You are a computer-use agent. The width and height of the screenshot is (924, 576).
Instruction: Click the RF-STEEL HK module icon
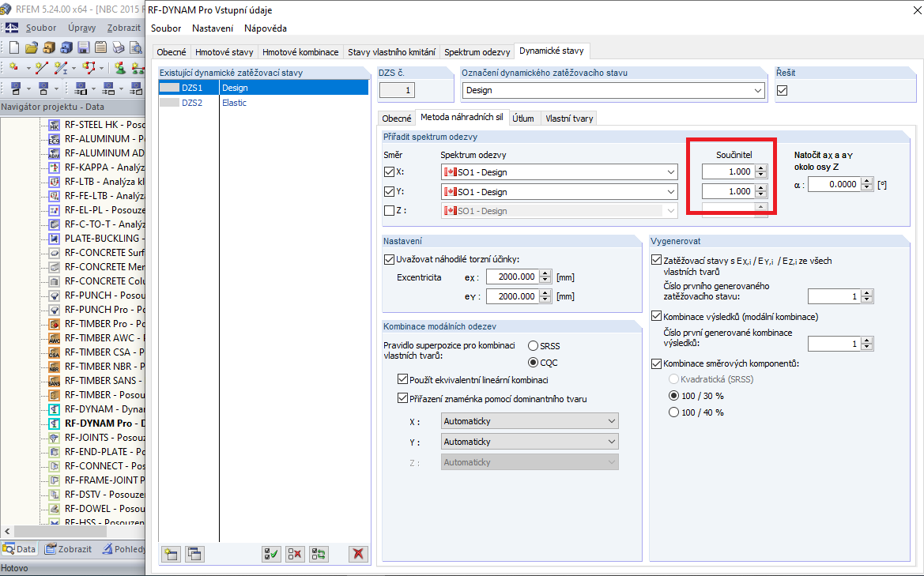click(55, 125)
